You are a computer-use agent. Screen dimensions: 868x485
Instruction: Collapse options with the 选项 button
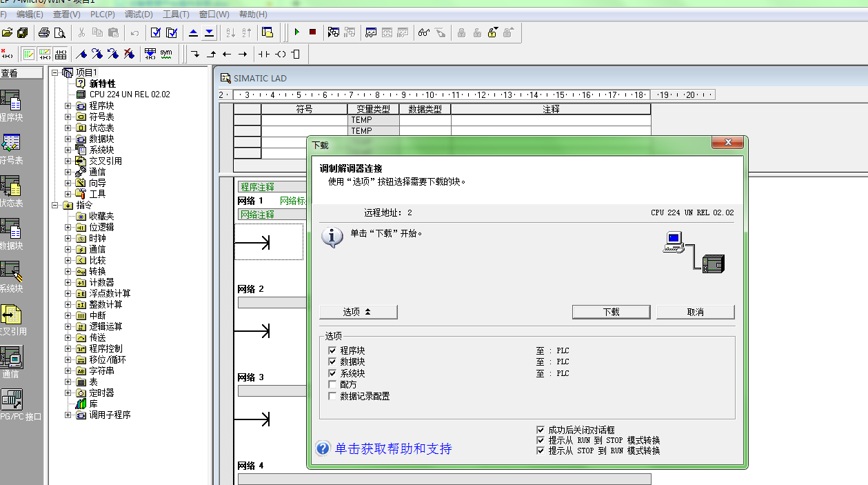(x=359, y=312)
